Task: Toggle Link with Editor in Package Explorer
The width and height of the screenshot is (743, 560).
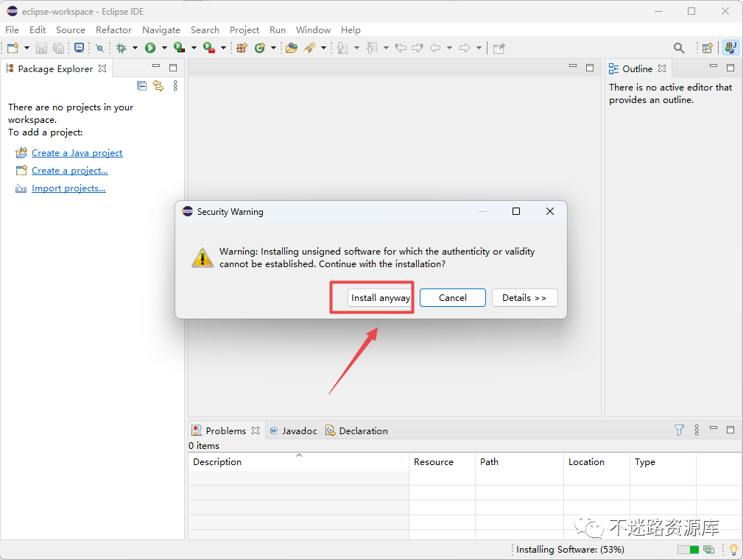Action: pyautogui.click(x=158, y=85)
